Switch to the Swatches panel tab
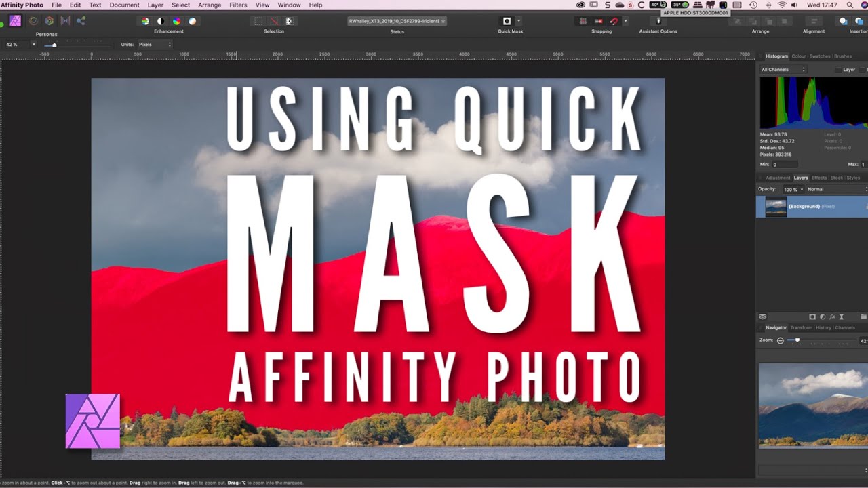868x488 pixels. click(x=820, y=56)
